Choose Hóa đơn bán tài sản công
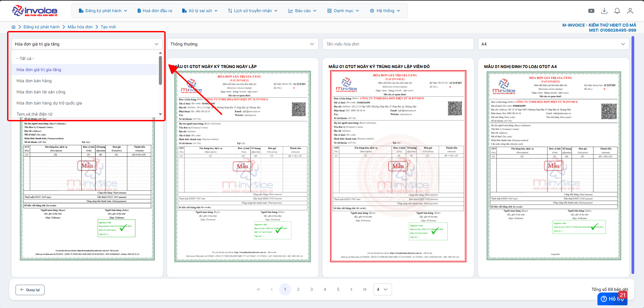The height and width of the screenshot is (308, 644). pyautogui.click(x=41, y=92)
